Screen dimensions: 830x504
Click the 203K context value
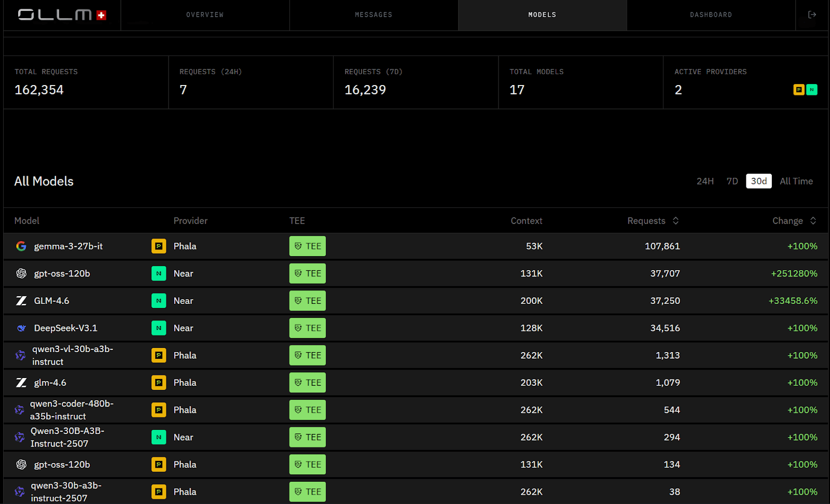pyautogui.click(x=532, y=383)
